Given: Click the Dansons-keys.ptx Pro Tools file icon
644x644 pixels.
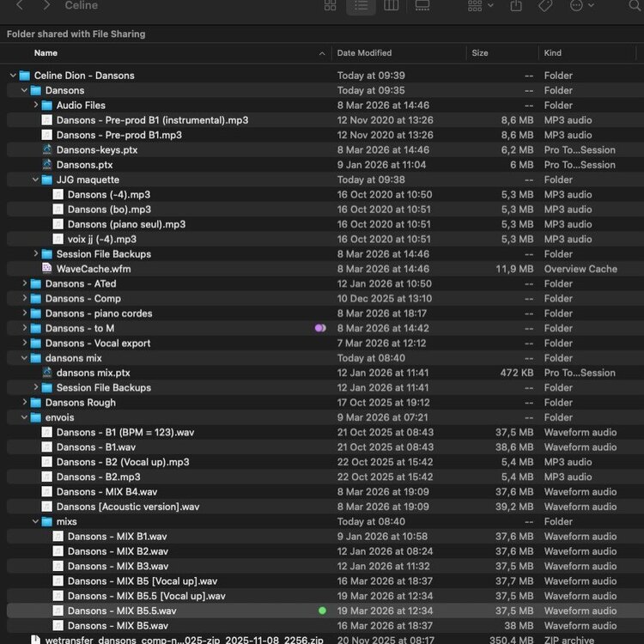Looking at the screenshot, I should click(x=47, y=150).
